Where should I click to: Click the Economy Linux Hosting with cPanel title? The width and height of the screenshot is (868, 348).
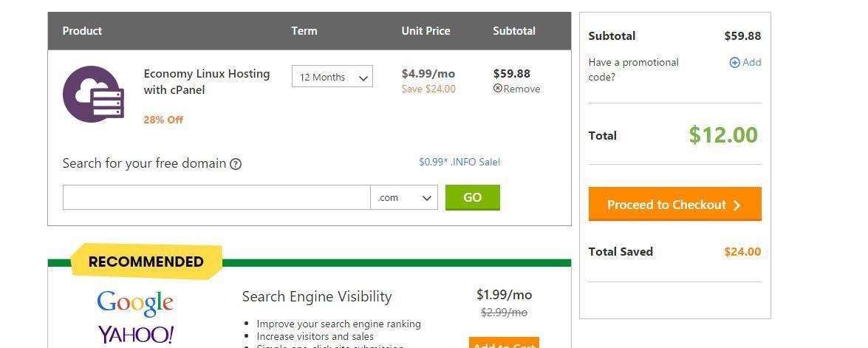[x=206, y=82]
